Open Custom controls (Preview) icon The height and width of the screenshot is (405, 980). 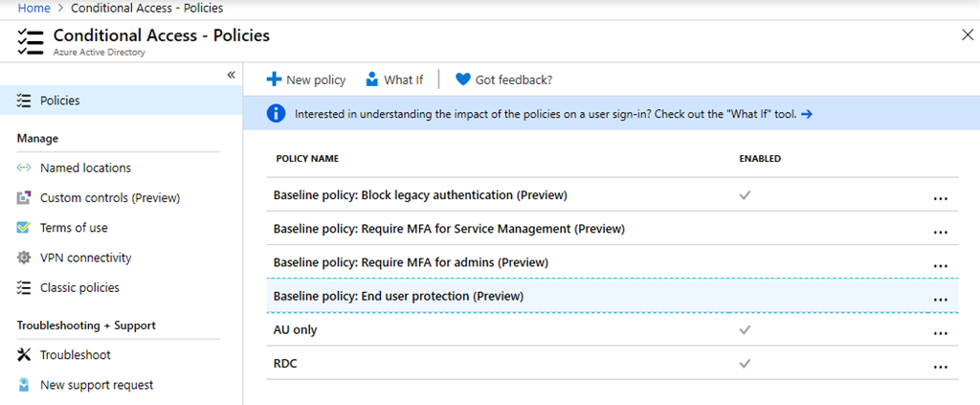point(24,198)
